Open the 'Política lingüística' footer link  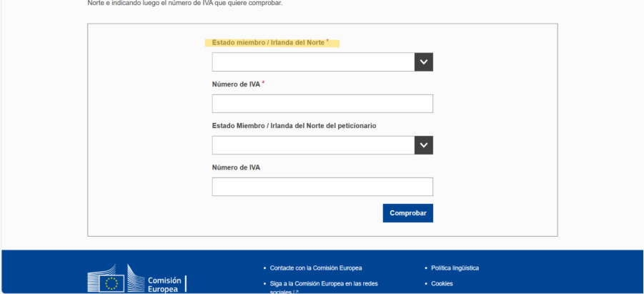click(x=455, y=268)
